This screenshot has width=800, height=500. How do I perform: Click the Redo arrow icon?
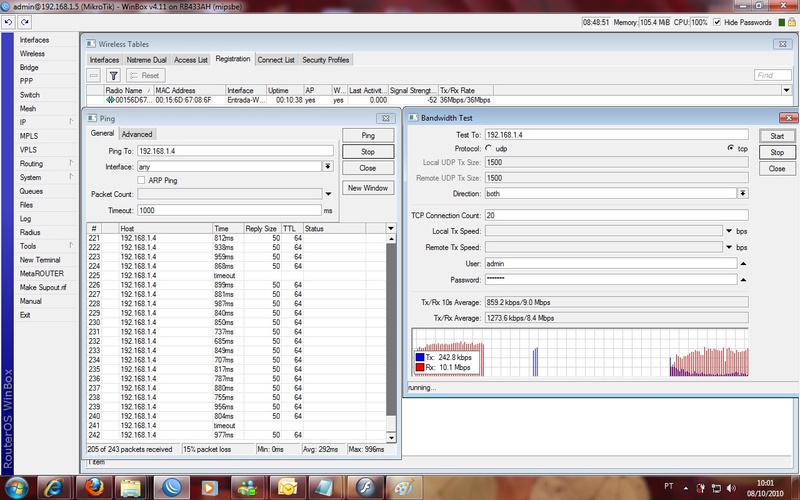[25, 21]
